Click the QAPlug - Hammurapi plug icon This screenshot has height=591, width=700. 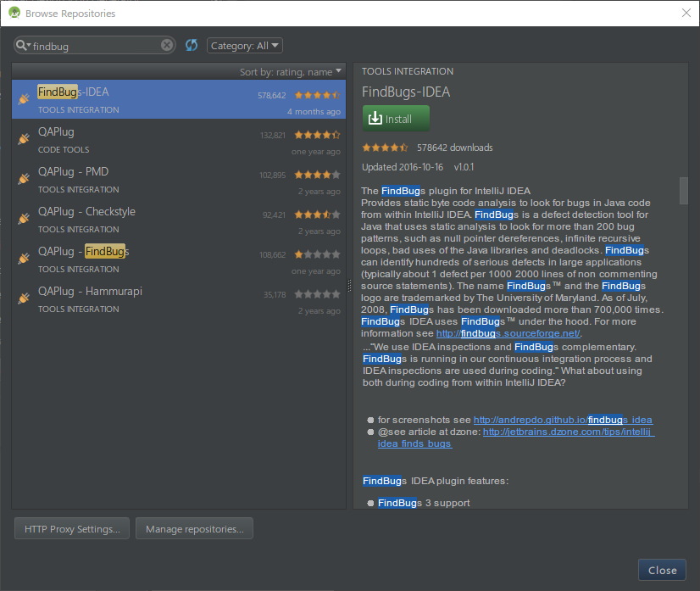(x=24, y=298)
